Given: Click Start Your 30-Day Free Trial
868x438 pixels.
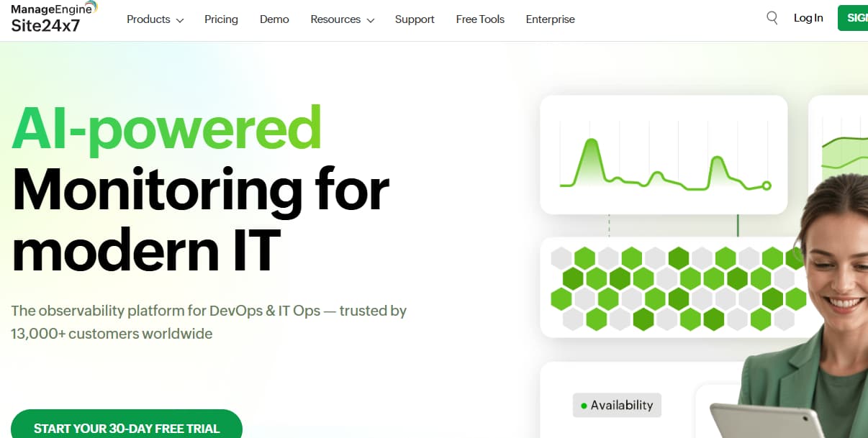Looking at the screenshot, I should [x=127, y=428].
